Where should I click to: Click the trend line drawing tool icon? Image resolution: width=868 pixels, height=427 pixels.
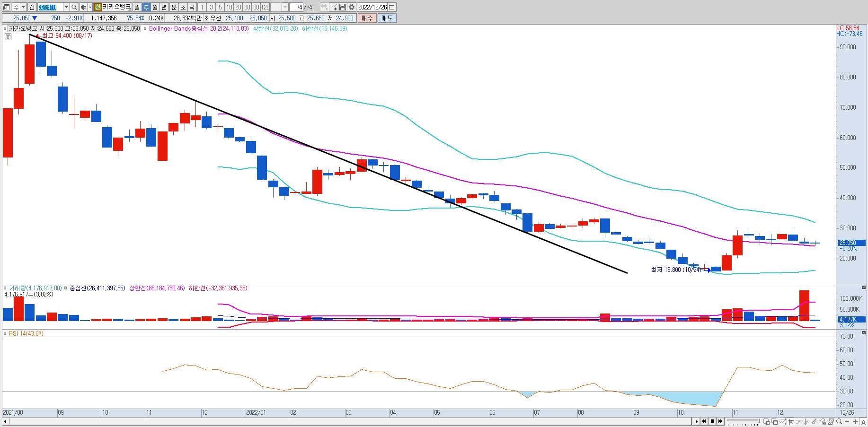pos(815,421)
